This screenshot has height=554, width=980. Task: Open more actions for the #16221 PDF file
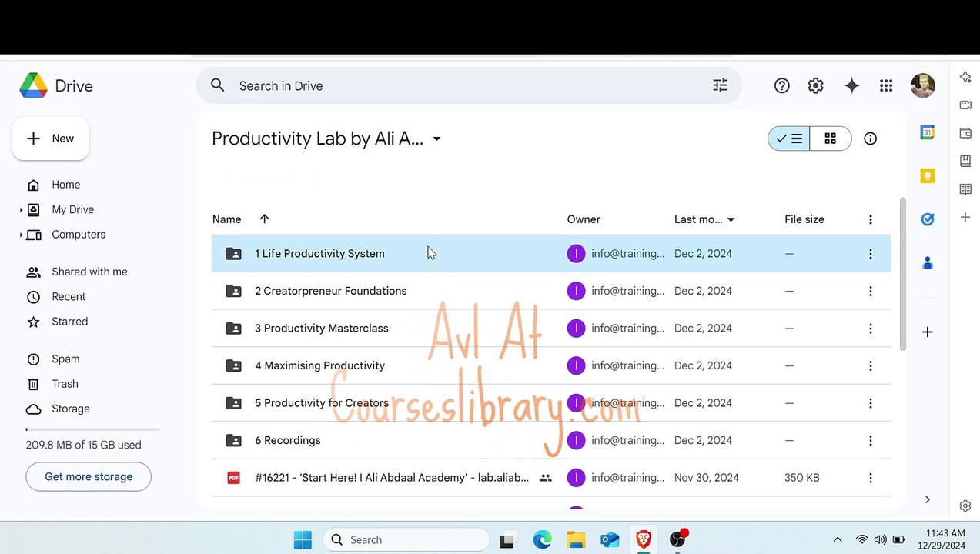[870, 478]
